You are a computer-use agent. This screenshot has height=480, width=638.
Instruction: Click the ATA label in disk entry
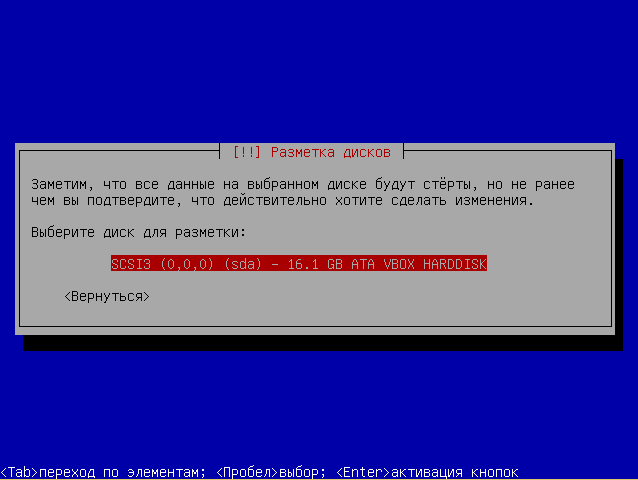[x=363, y=264]
